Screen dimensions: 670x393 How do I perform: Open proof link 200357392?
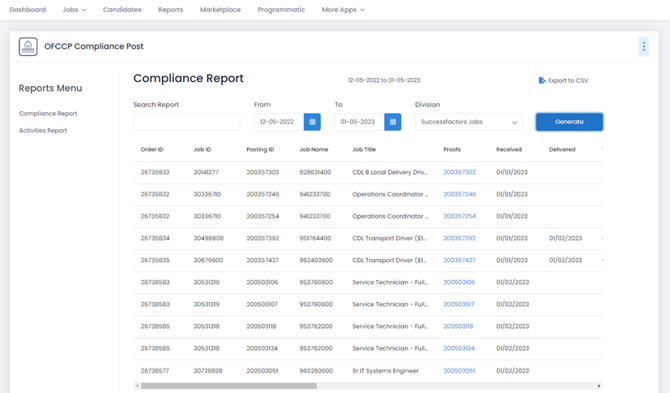click(x=459, y=238)
